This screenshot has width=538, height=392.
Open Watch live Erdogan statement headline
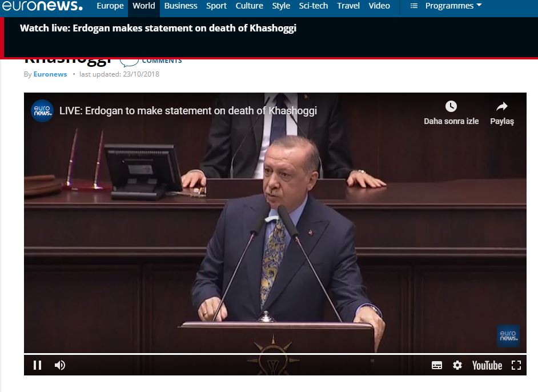click(x=158, y=28)
